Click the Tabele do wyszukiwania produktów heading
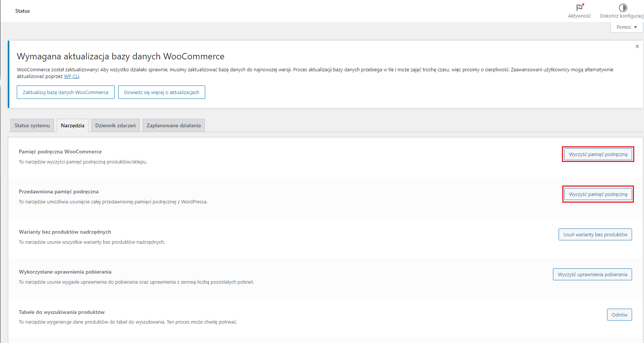 62,312
